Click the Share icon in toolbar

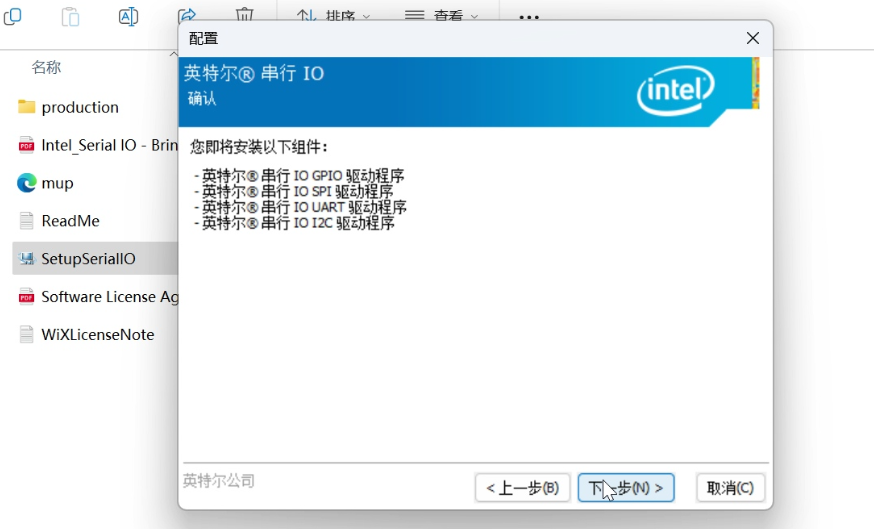point(186,15)
